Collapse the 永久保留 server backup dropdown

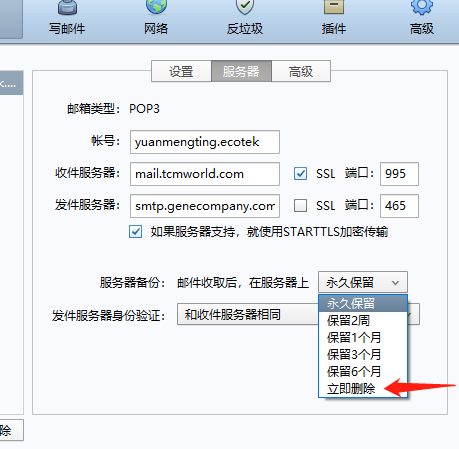pos(363,283)
